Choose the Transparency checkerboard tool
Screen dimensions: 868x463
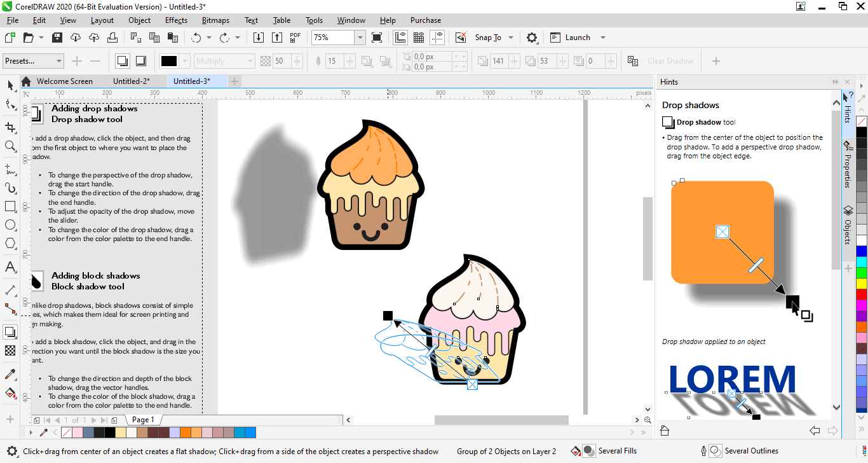[x=10, y=350]
